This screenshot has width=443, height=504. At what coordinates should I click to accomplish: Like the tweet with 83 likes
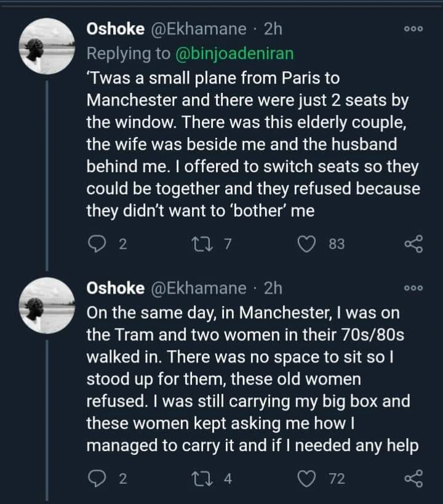coord(306,245)
